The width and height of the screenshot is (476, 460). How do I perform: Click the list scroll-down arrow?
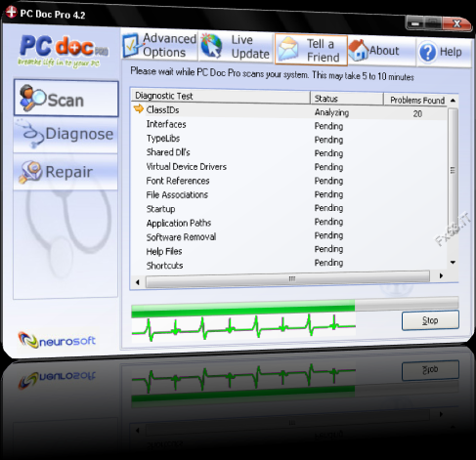(x=453, y=263)
